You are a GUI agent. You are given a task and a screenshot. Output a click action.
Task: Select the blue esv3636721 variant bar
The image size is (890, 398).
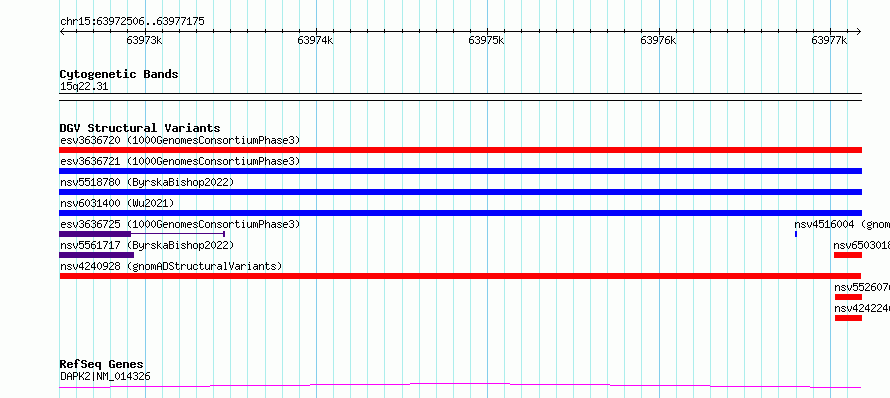coord(460,171)
